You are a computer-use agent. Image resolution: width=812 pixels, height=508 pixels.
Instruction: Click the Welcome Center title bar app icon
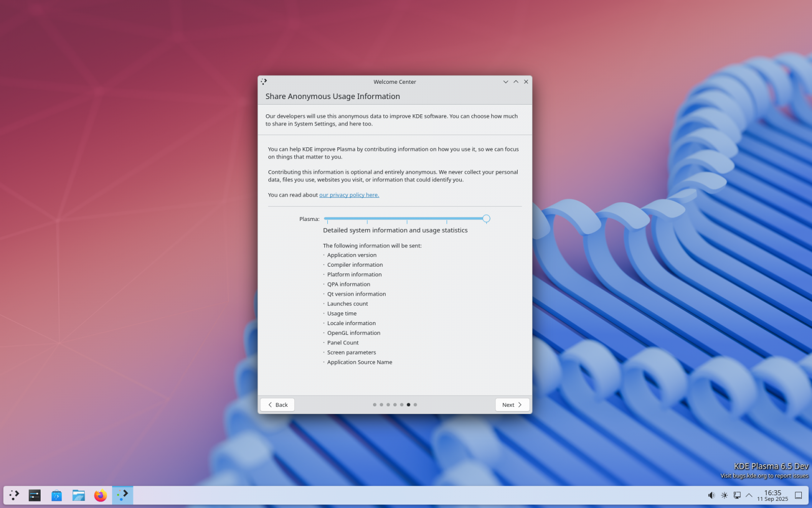click(264, 81)
